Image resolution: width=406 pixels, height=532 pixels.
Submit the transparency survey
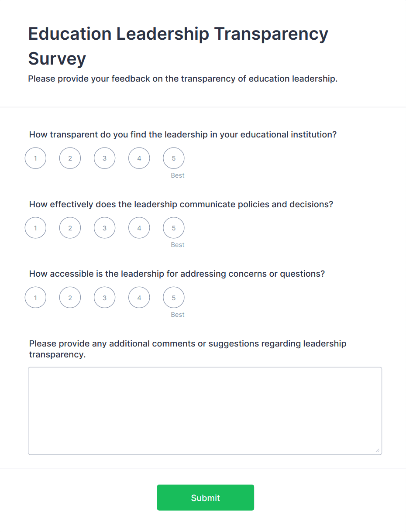[205, 498]
